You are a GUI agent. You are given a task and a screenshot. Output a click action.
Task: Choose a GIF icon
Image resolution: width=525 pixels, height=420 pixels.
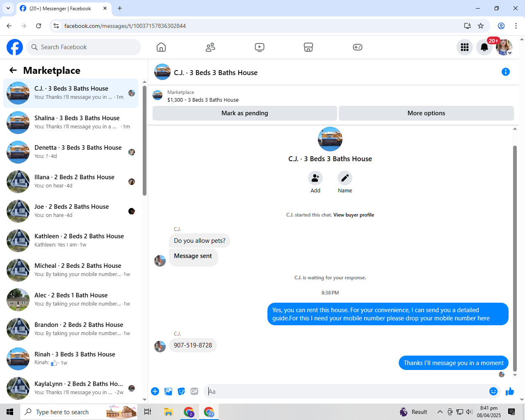click(x=194, y=391)
